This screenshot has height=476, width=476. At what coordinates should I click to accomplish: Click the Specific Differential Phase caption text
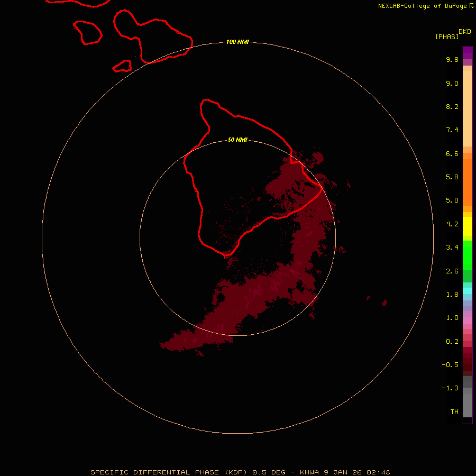(x=240, y=472)
